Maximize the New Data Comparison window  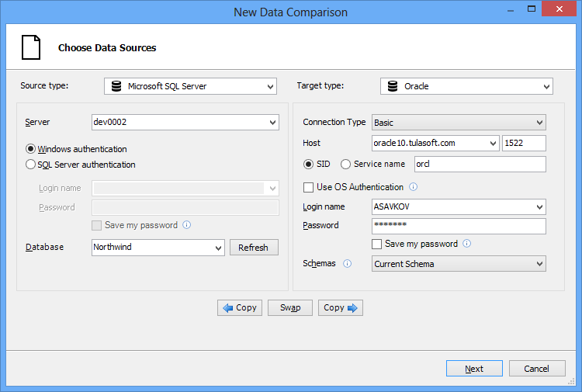coord(532,9)
